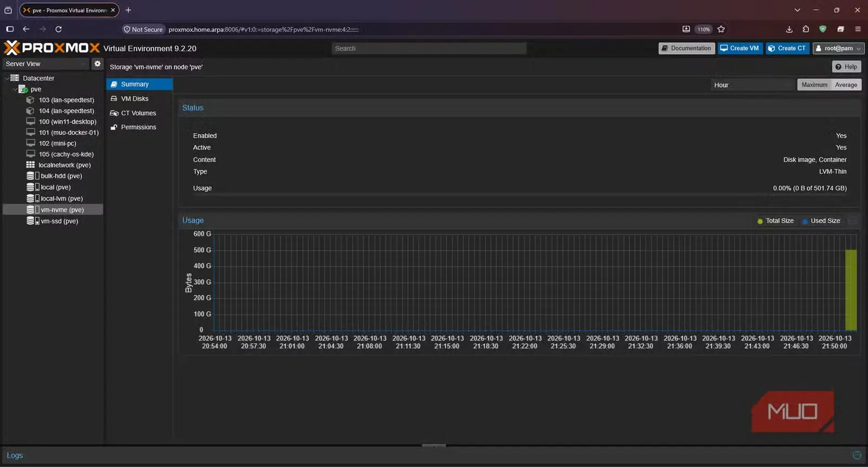Click the Create VM button

pos(739,48)
